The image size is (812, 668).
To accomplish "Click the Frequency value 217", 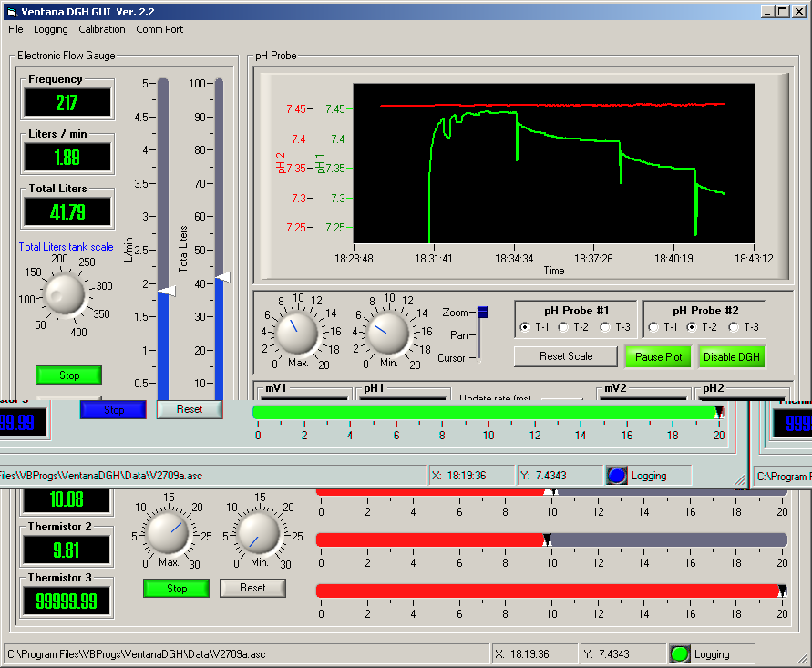I will (67, 103).
